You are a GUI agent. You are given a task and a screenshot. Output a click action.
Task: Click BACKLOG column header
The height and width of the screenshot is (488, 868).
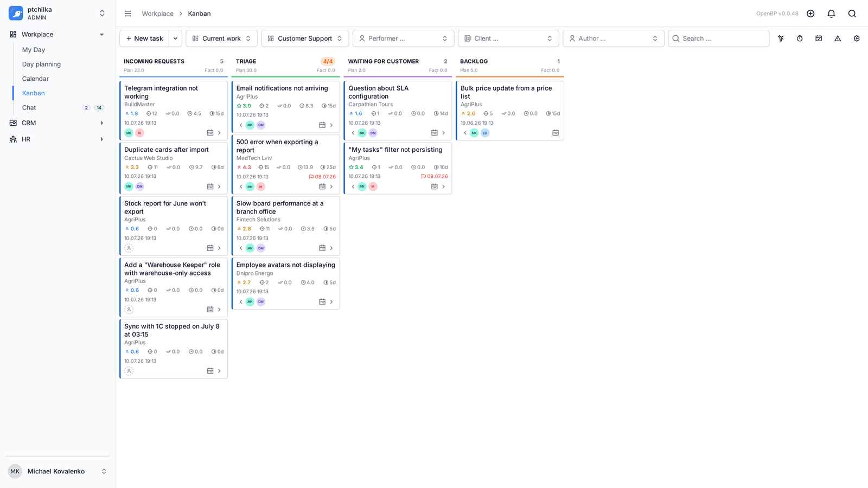pos(474,61)
